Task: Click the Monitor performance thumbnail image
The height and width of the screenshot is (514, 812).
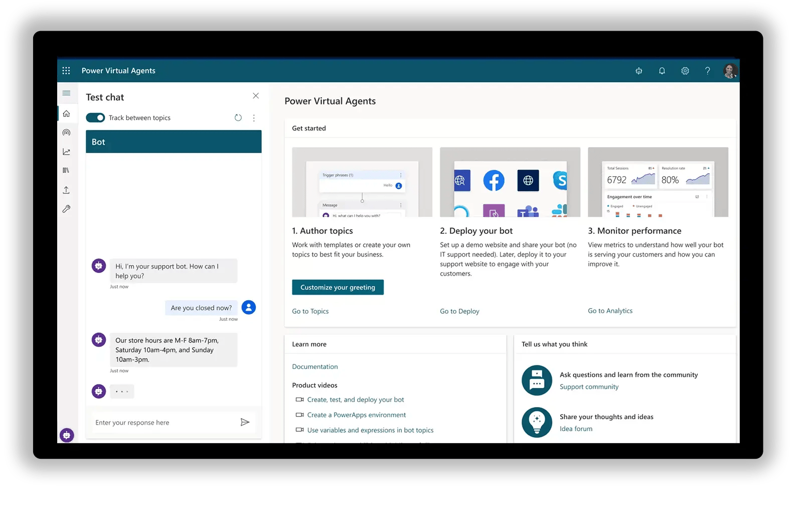Action: [x=658, y=182]
